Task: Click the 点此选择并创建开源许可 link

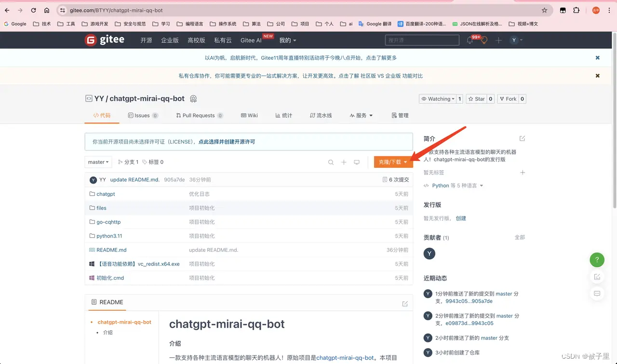Action: click(227, 142)
